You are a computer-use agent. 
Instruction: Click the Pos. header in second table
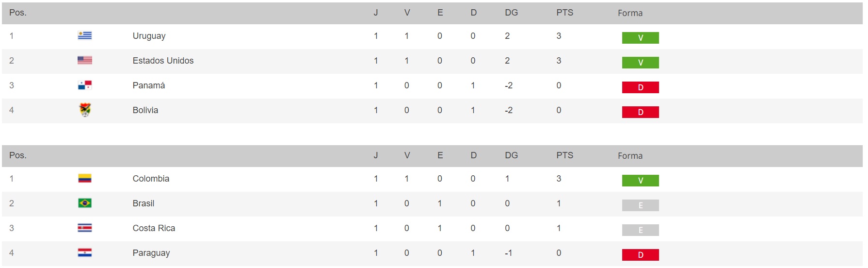pos(18,155)
